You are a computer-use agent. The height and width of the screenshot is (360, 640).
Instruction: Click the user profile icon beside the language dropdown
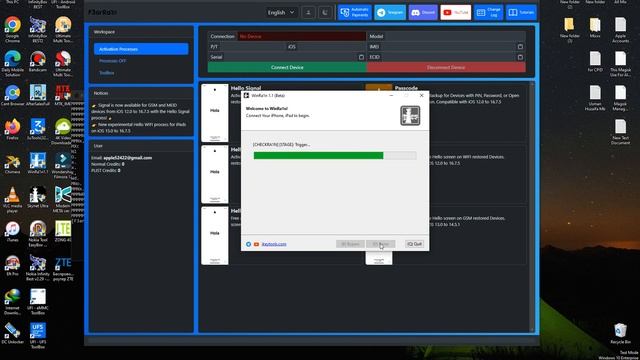click(308, 13)
